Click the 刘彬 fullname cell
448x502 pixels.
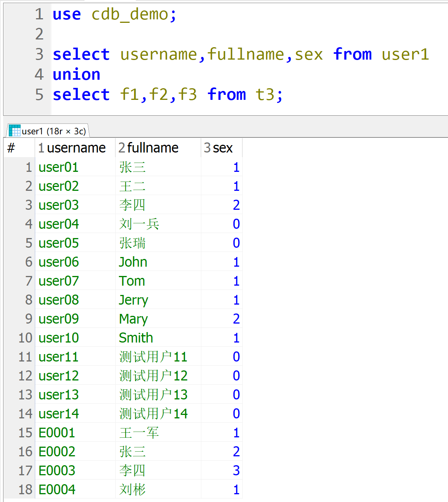point(132,490)
